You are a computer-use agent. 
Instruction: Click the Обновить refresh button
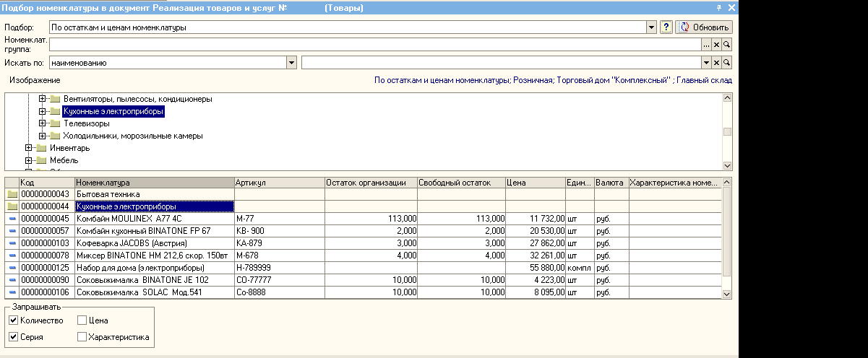(x=704, y=27)
